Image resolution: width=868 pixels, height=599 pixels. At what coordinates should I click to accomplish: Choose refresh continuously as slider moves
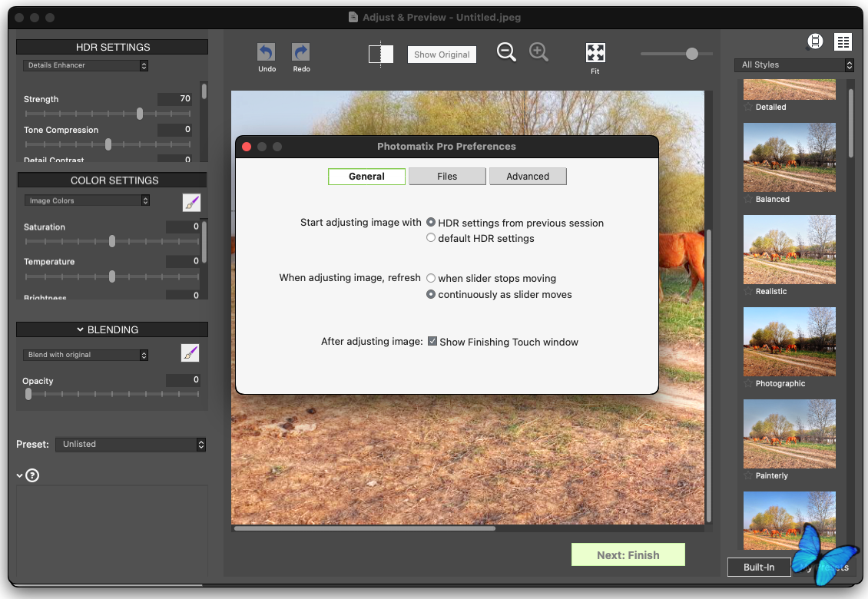431,294
